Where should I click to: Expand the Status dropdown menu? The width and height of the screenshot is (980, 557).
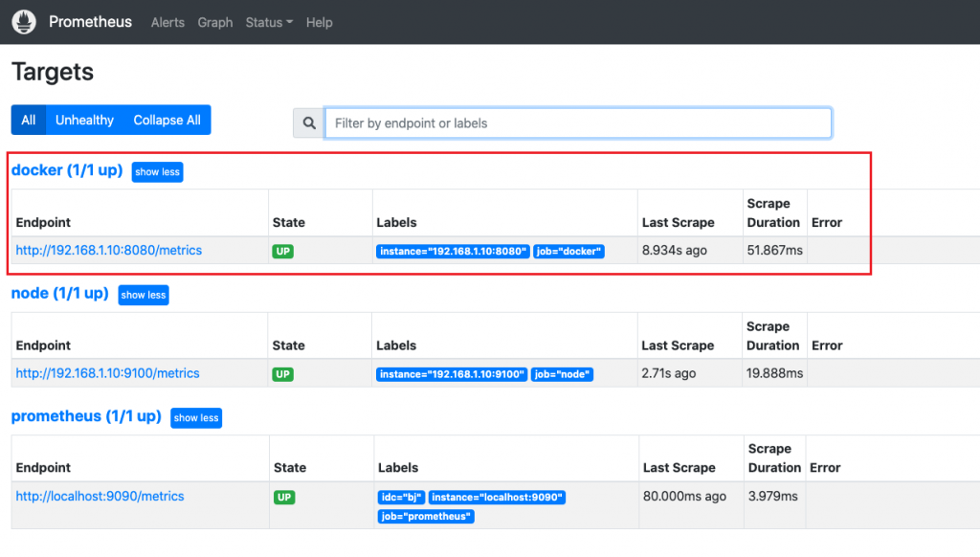click(269, 23)
